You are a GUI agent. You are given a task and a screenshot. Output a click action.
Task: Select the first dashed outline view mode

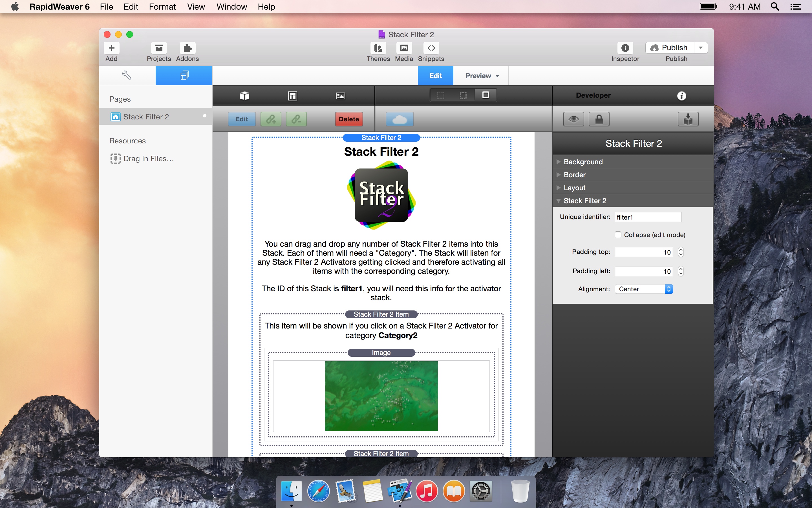[441, 95]
